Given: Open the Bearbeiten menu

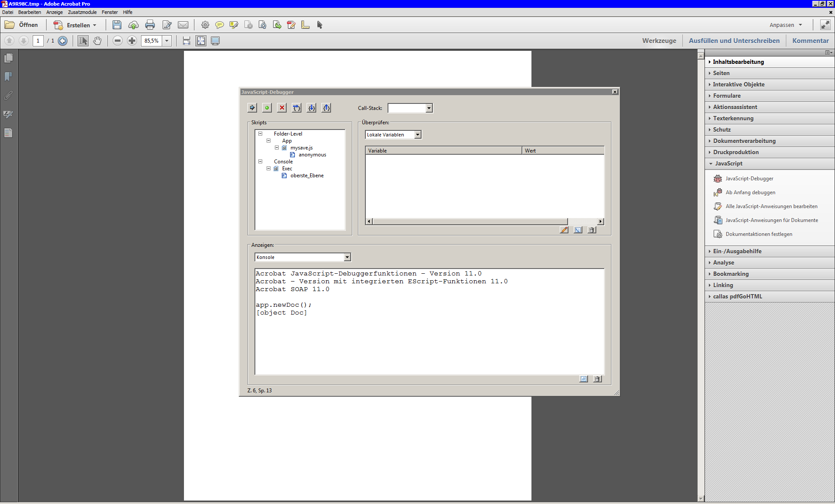Looking at the screenshot, I should click(x=30, y=12).
